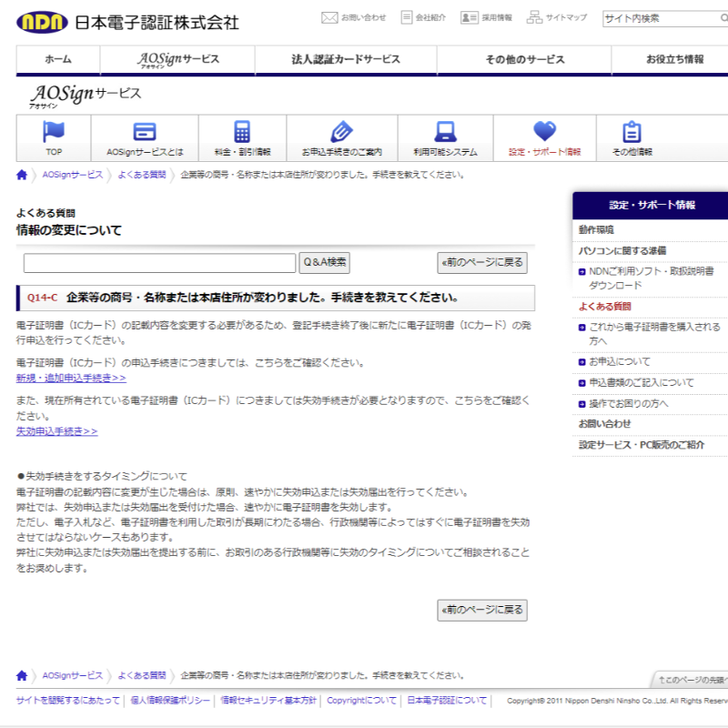This screenshot has height=728, width=728.
Task: Click the 利用可能システム laptop icon
Action: (x=445, y=131)
